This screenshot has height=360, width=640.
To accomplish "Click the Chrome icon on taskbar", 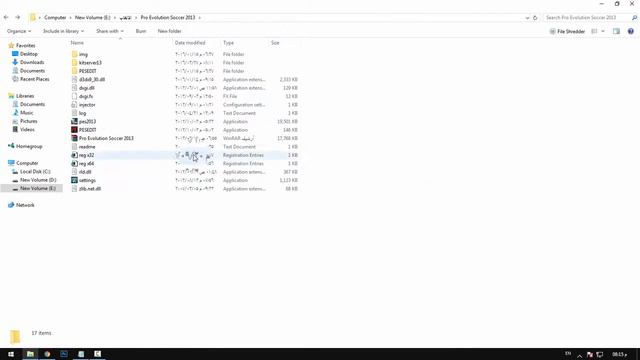I will click(x=47, y=354).
